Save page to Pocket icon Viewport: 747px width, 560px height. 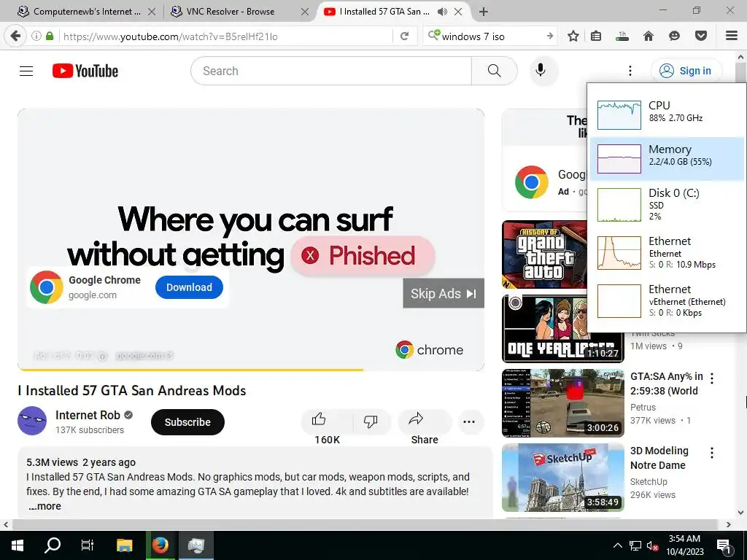click(701, 36)
